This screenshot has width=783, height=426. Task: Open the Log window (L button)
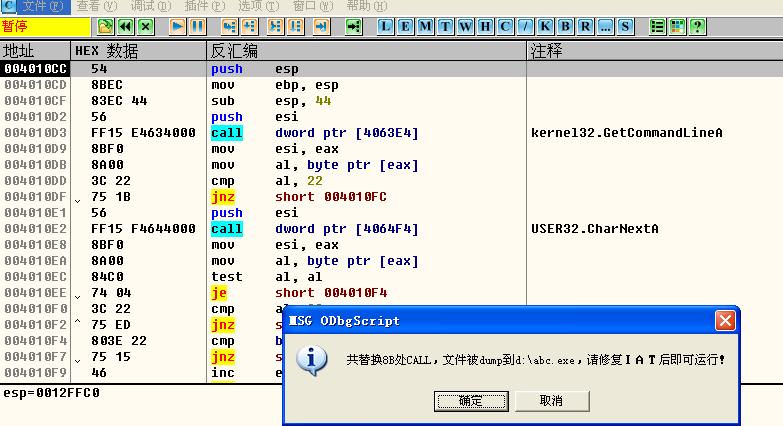[386, 26]
